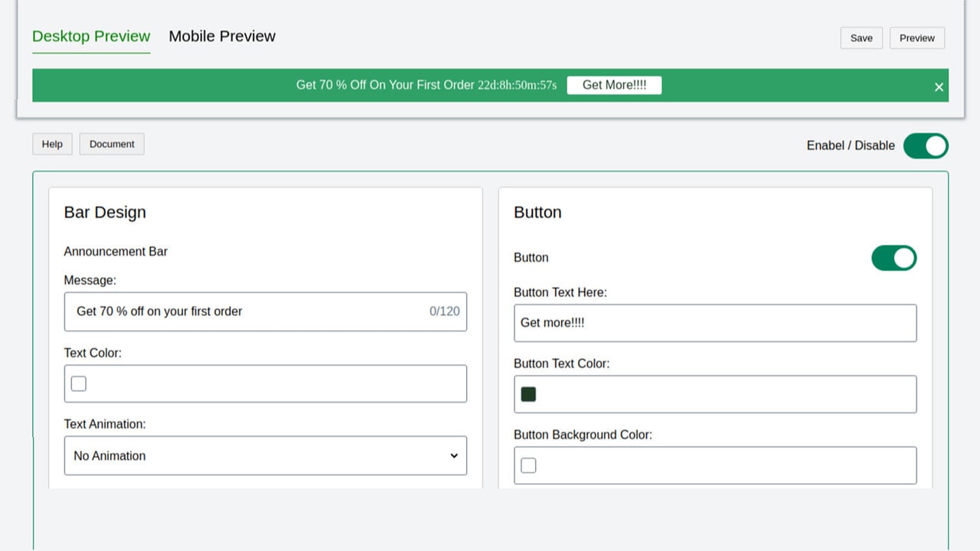980x551 pixels.
Task: Click the Preview button
Action: (917, 38)
